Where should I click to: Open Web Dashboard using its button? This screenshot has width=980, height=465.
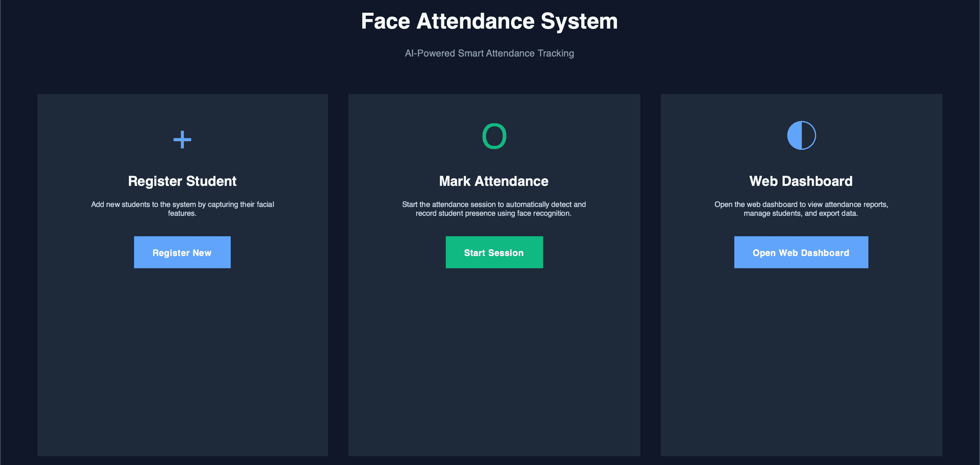click(x=801, y=252)
